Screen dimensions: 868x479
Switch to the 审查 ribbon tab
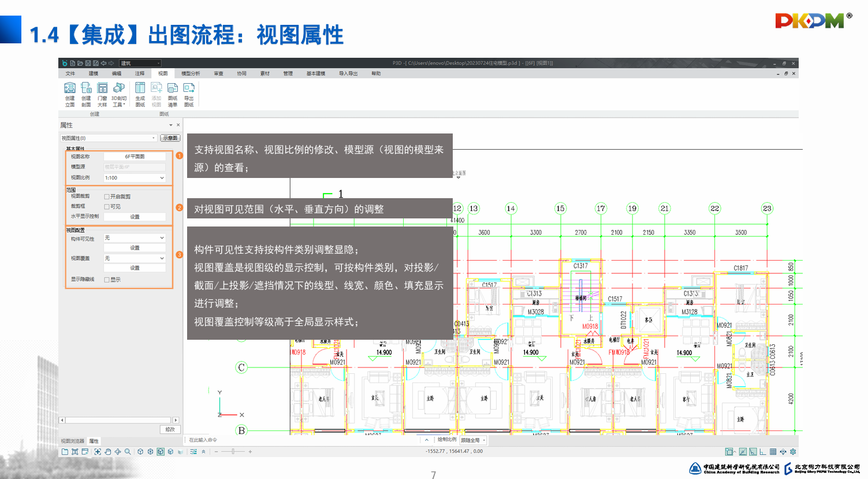click(218, 73)
